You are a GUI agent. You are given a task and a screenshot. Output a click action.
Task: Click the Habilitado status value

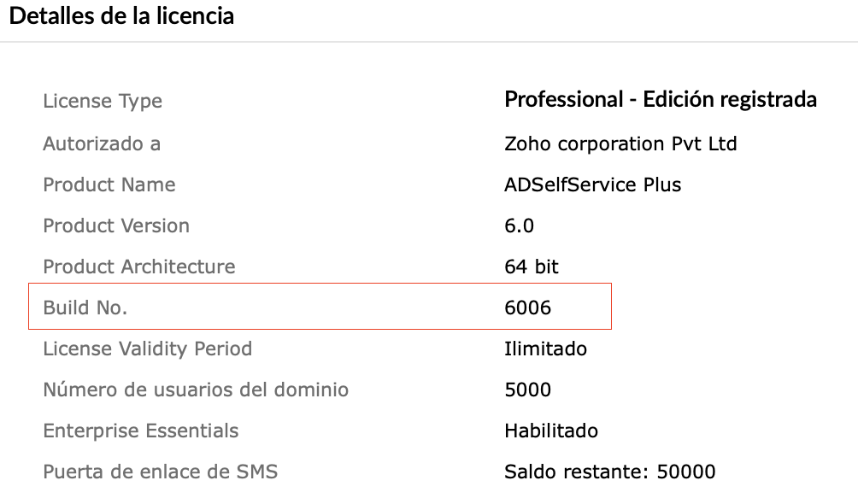(x=551, y=431)
